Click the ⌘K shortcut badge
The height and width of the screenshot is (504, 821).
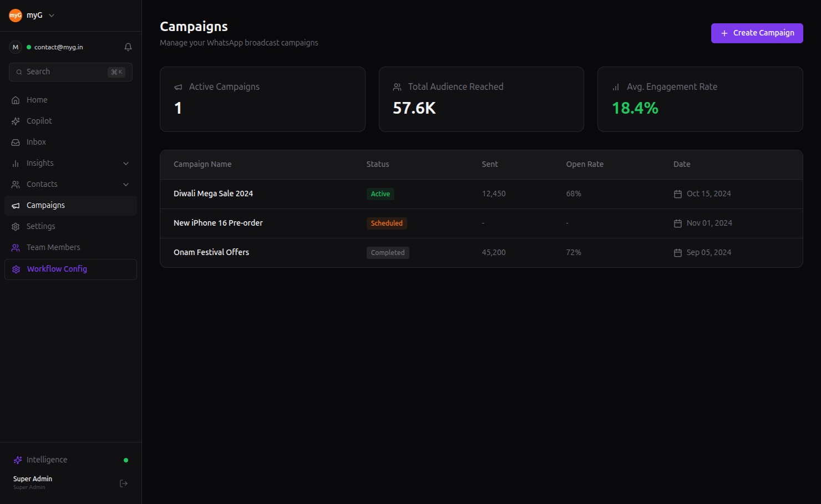(116, 72)
